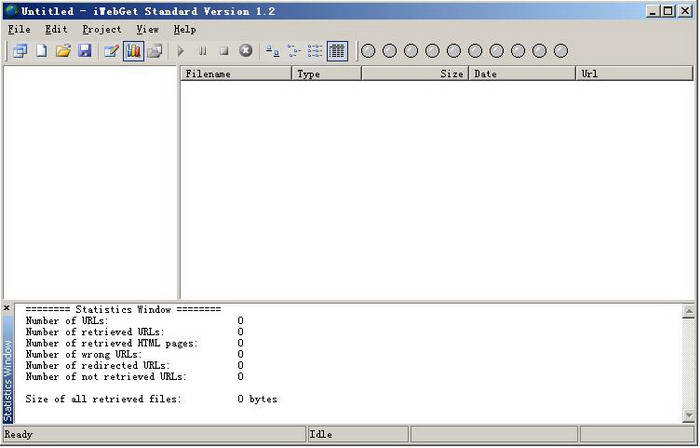Sort by the Filename column header

pos(236,74)
